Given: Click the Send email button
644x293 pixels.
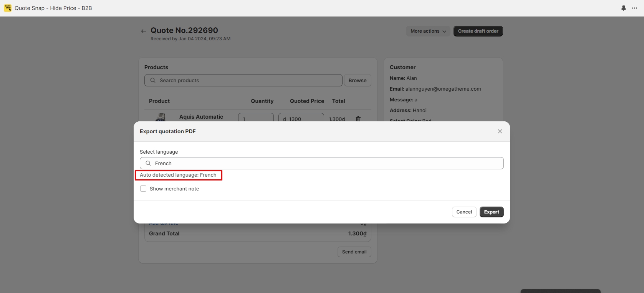Looking at the screenshot, I should click(x=354, y=252).
